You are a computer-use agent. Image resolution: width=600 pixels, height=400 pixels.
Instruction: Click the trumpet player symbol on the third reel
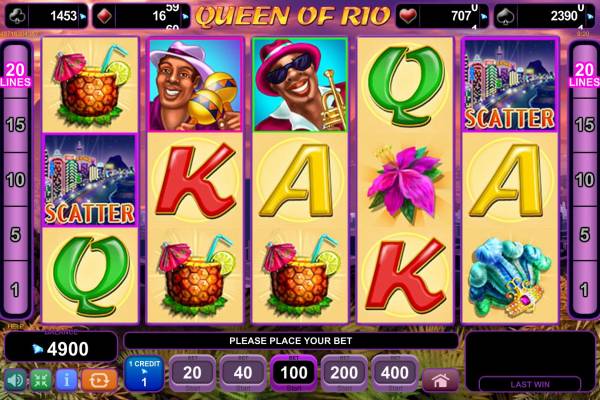point(300,85)
